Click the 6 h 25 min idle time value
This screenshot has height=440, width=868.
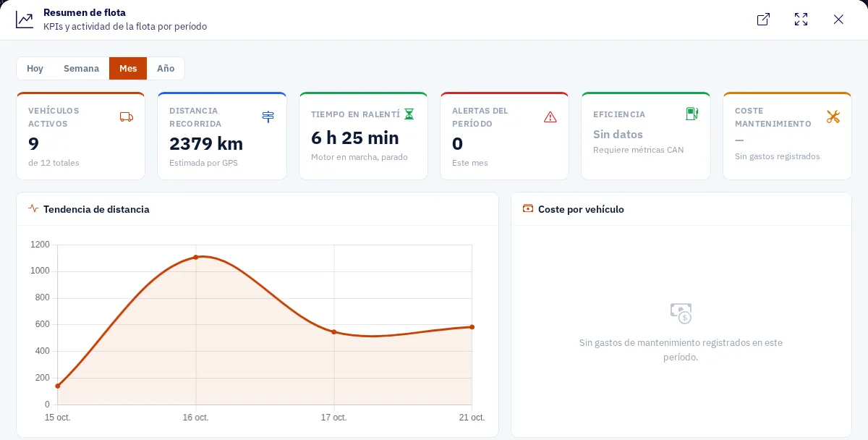click(355, 137)
